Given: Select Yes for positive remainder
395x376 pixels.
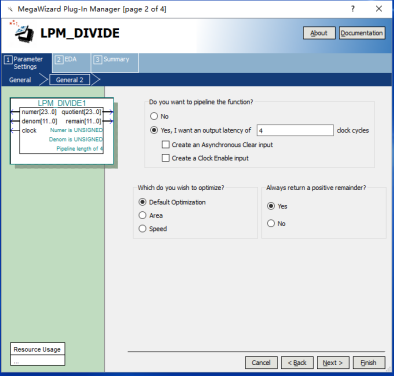Looking at the screenshot, I should click(x=271, y=206).
